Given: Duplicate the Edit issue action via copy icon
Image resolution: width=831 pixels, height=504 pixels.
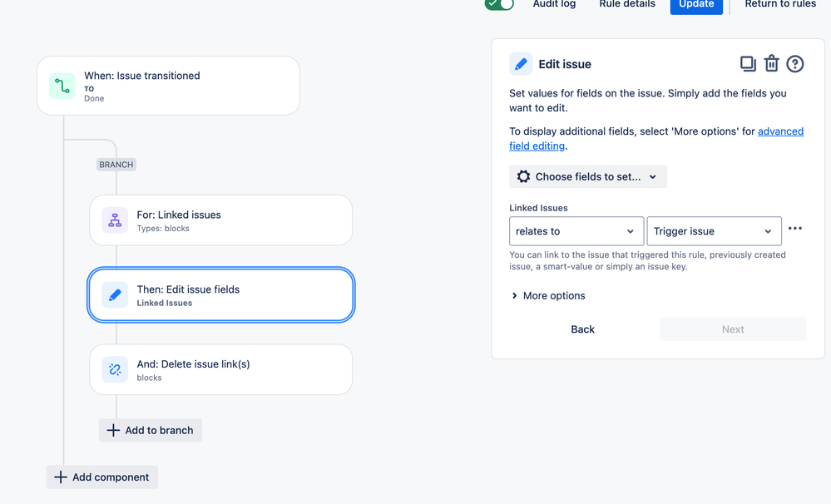Looking at the screenshot, I should pyautogui.click(x=747, y=63).
